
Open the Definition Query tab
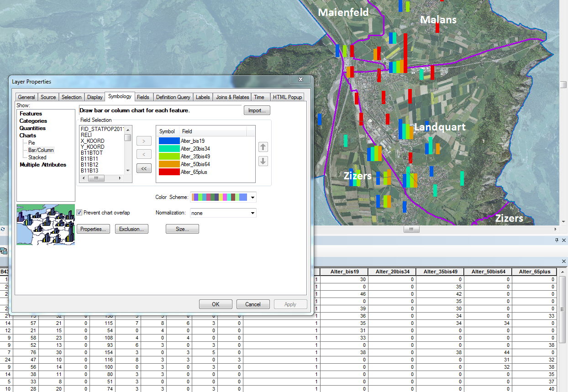coord(173,97)
